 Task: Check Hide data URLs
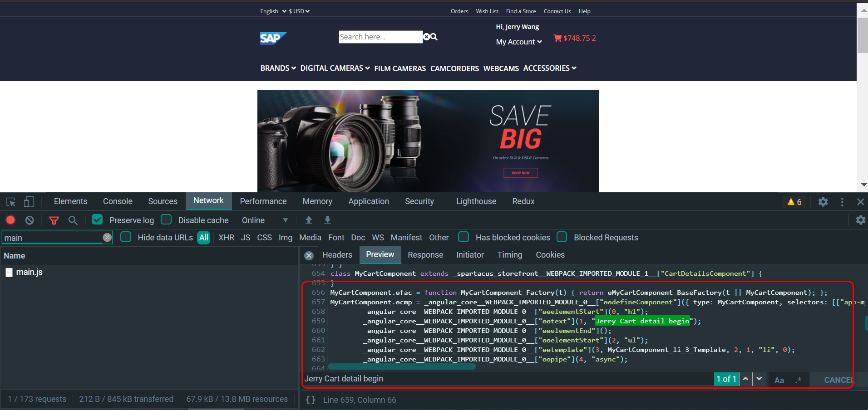[126, 237]
